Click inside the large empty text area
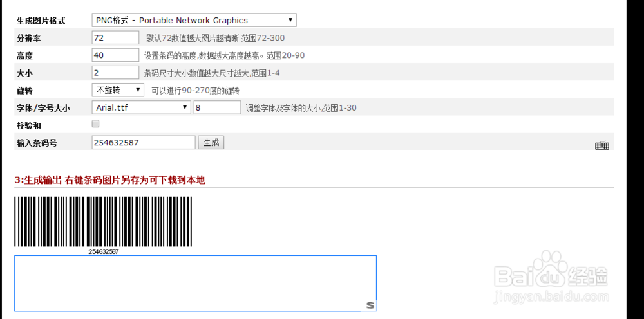This screenshot has height=319, width=644. click(196, 284)
